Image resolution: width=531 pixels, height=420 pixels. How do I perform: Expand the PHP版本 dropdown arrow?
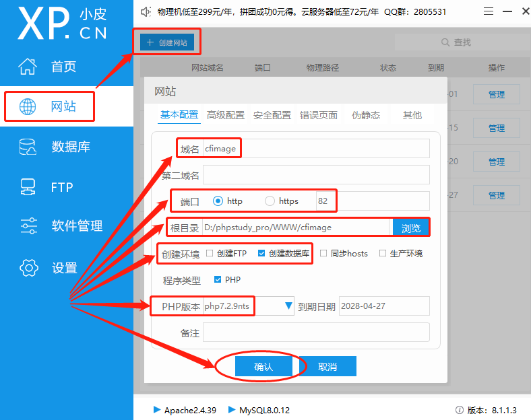(x=288, y=306)
